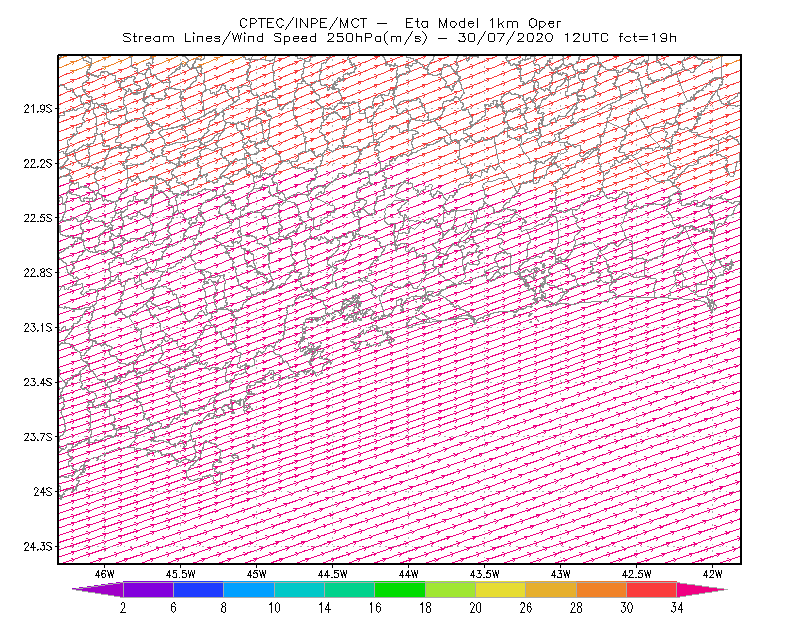
Task: Click the purple left arrow end of legend
Action: point(98,589)
